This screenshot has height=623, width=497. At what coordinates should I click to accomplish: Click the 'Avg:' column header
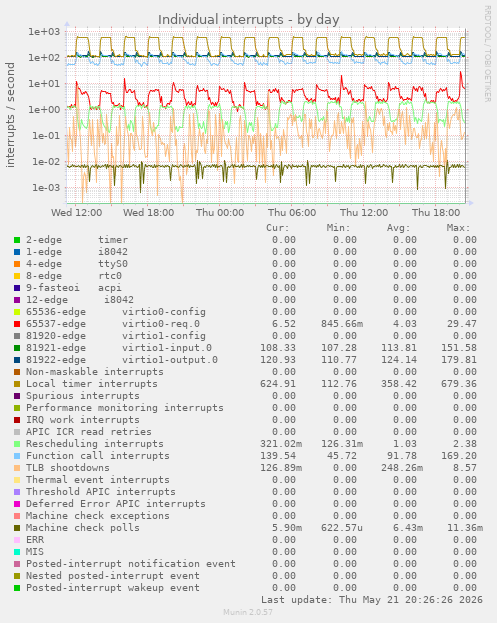(x=398, y=228)
